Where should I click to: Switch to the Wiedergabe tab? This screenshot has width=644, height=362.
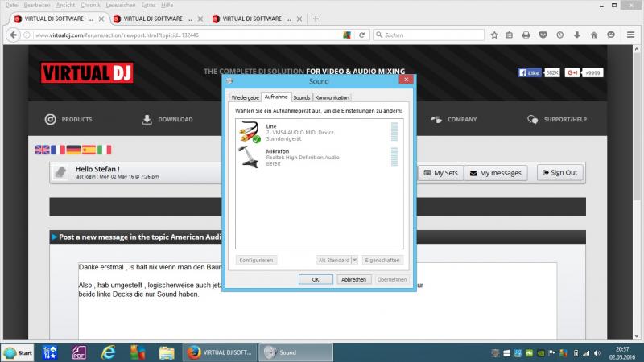246,97
